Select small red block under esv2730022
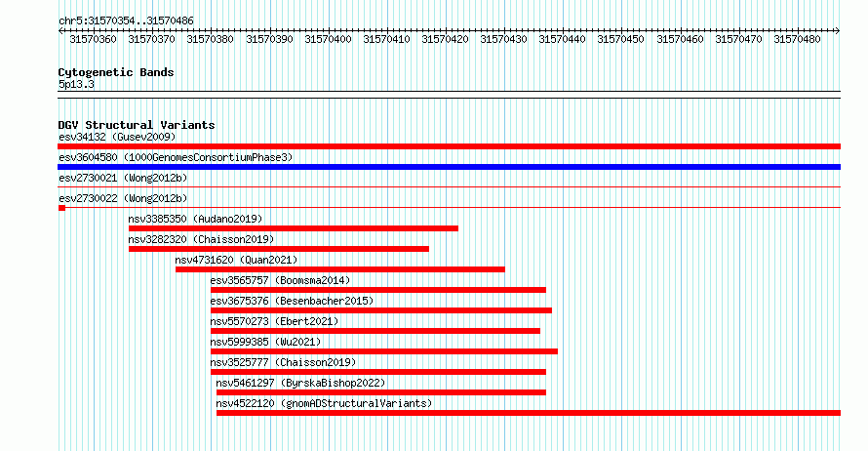The image size is (868, 451). point(62,208)
